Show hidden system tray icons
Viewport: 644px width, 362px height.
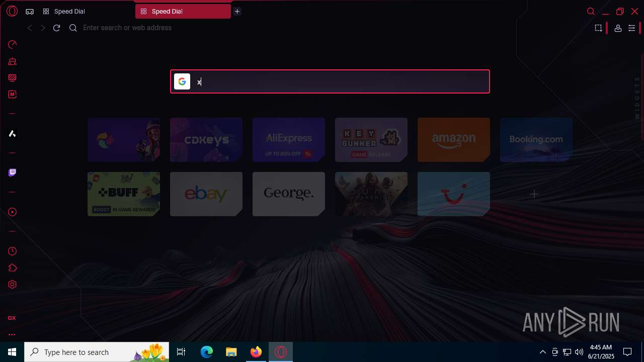[x=542, y=352]
